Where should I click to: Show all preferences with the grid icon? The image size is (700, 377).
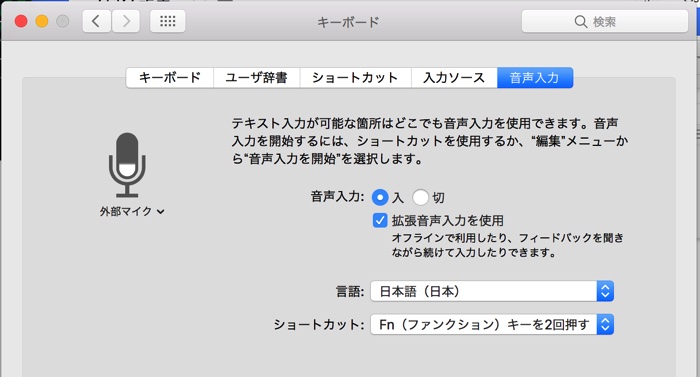coord(168,21)
